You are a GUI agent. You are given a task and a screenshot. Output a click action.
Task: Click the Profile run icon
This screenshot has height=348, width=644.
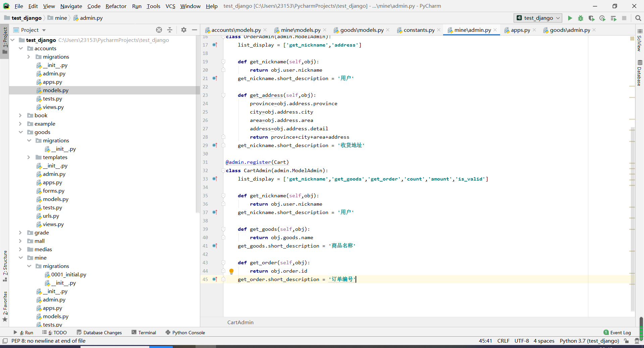pyautogui.click(x=602, y=18)
